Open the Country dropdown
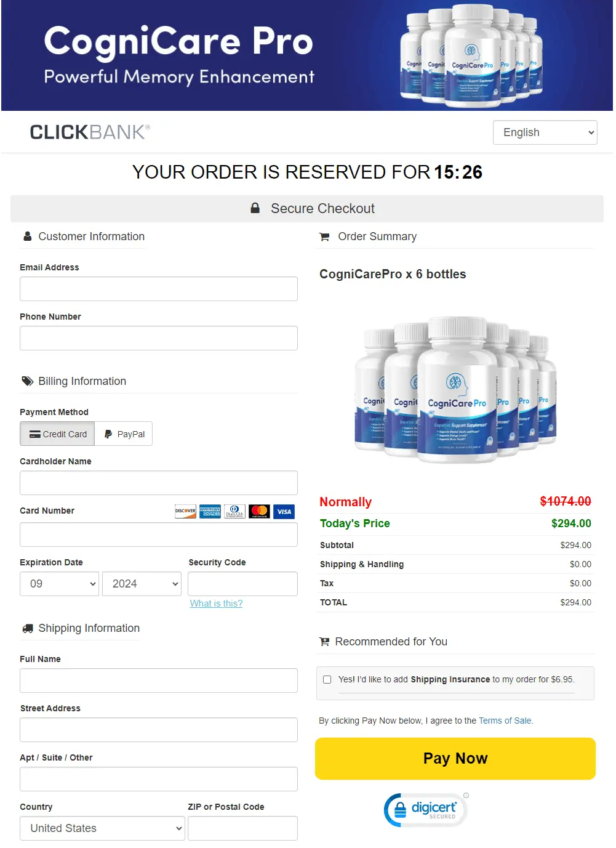Viewport: 616px width, 848px height. (102, 828)
